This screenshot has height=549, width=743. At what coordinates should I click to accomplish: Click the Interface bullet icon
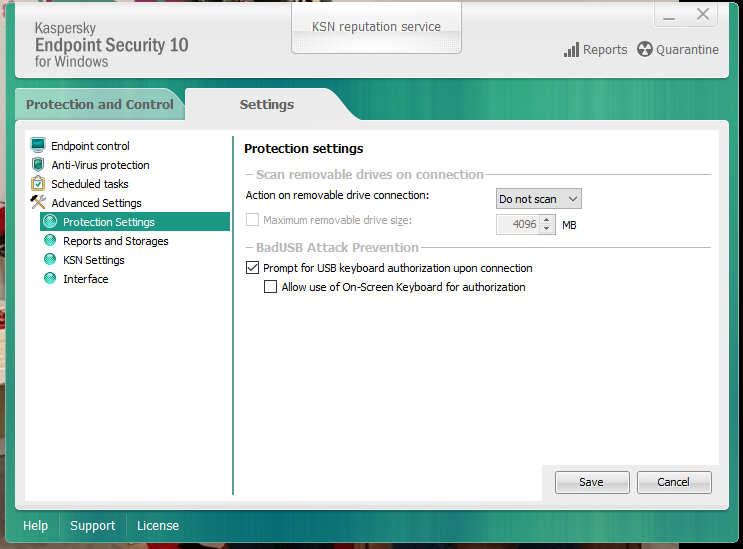50,278
